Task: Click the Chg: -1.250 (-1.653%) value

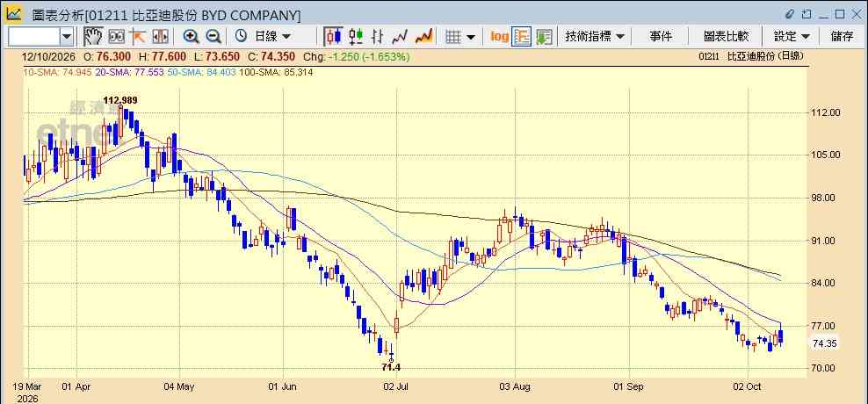Action: click(x=358, y=56)
